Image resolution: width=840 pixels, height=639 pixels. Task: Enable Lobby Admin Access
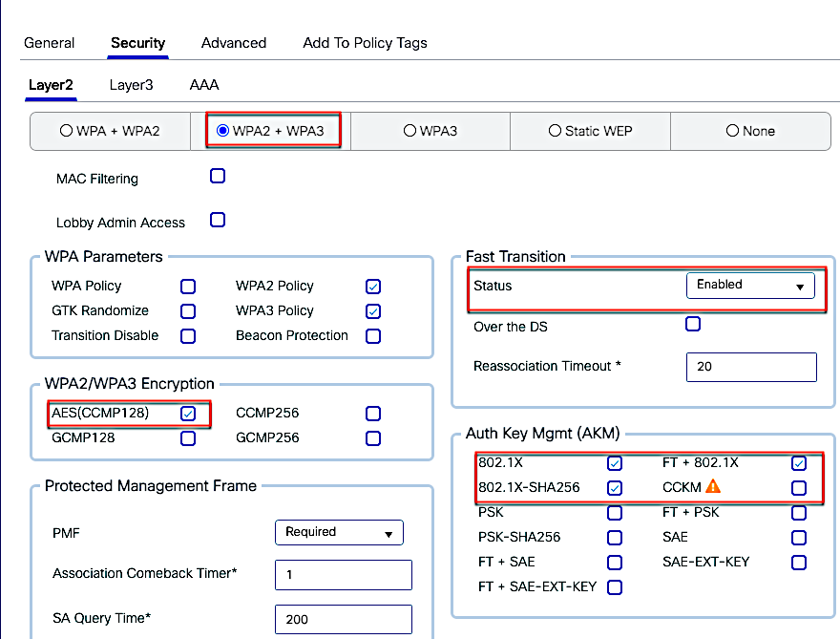[x=217, y=220]
